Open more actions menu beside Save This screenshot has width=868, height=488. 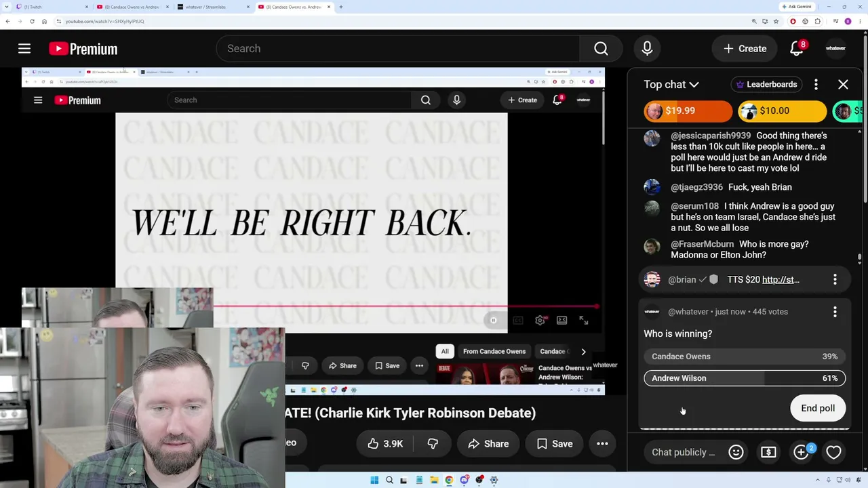tap(602, 444)
